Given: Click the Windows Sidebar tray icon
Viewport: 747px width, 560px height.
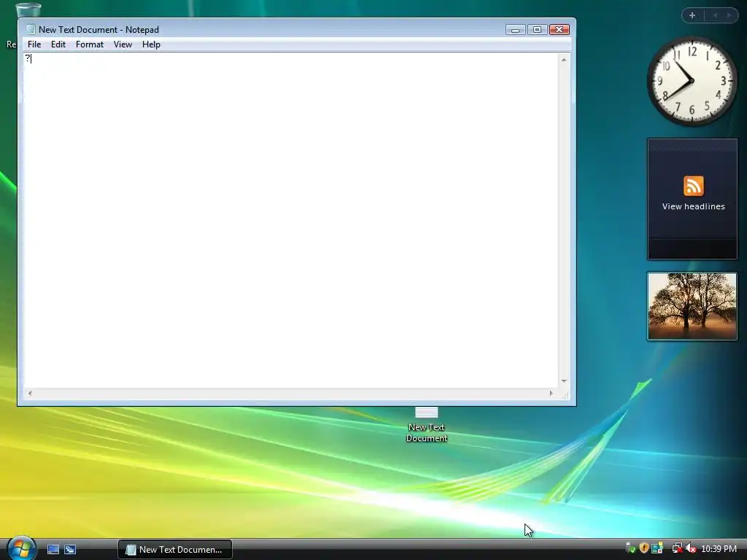Looking at the screenshot, I should [657, 548].
